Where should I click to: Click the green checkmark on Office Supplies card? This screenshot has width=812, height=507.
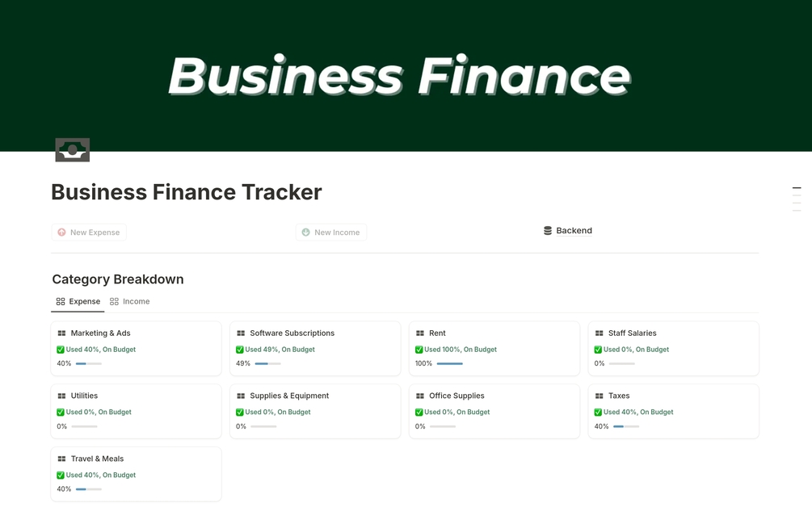click(x=419, y=413)
